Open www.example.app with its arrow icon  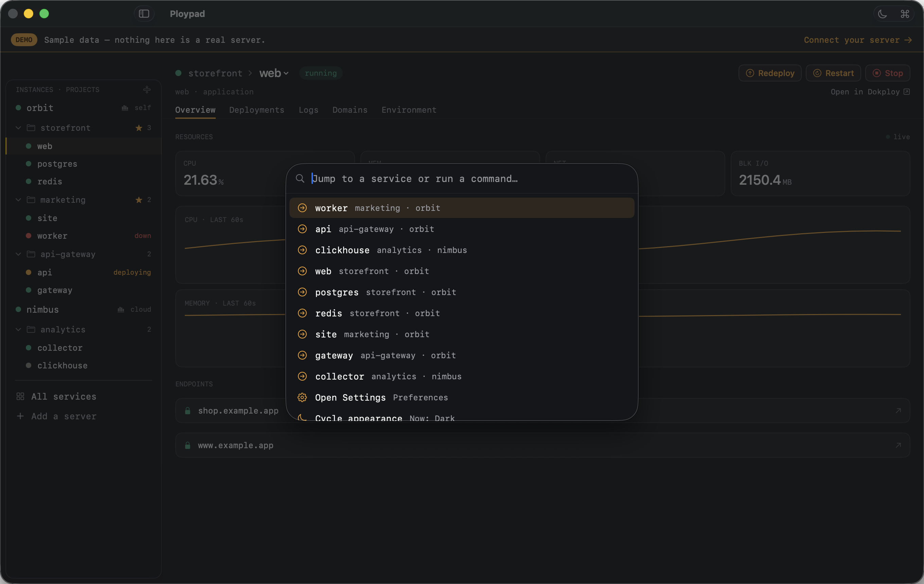898,445
